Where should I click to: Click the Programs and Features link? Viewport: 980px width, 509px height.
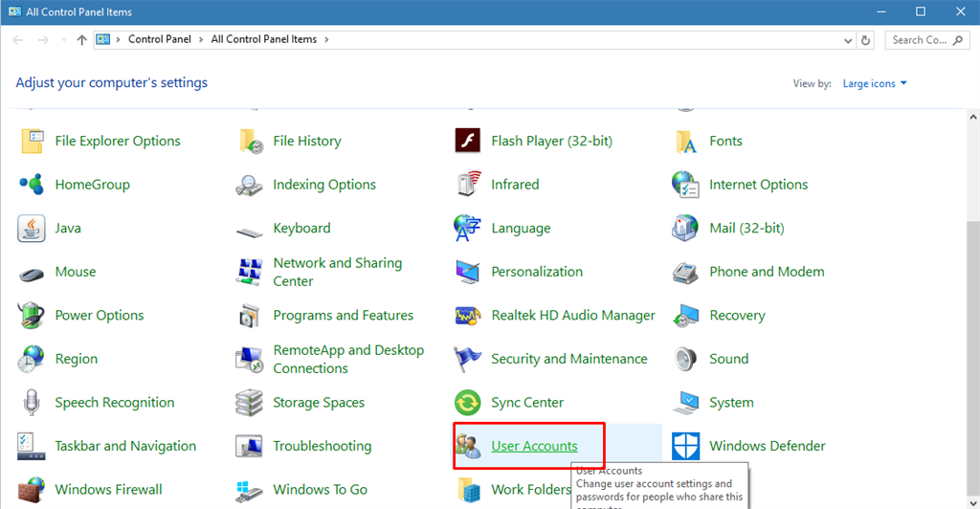coord(343,316)
